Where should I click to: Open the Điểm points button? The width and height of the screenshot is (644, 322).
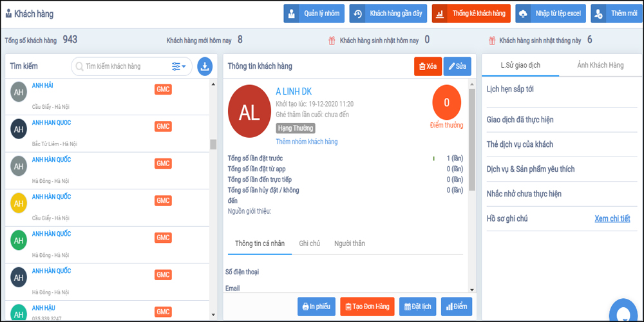pyautogui.click(x=457, y=307)
